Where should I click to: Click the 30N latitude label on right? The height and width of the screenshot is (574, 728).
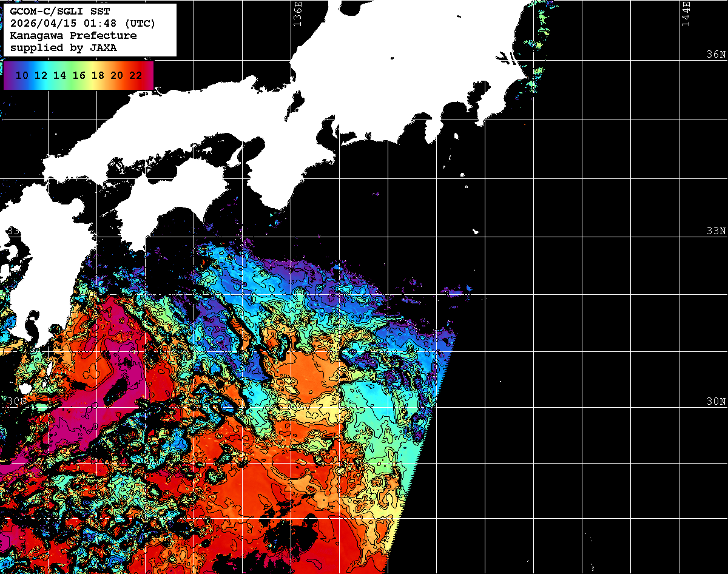pyautogui.click(x=716, y=402)
